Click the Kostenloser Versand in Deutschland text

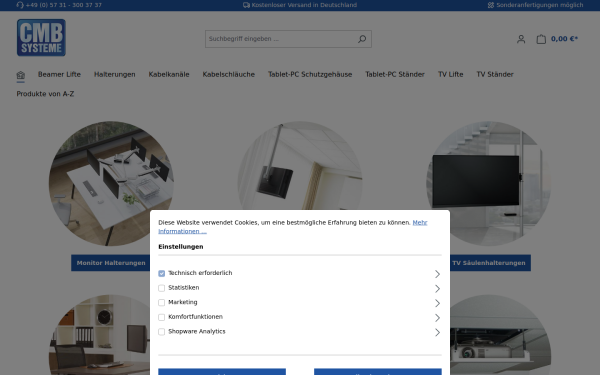(304, 5)
